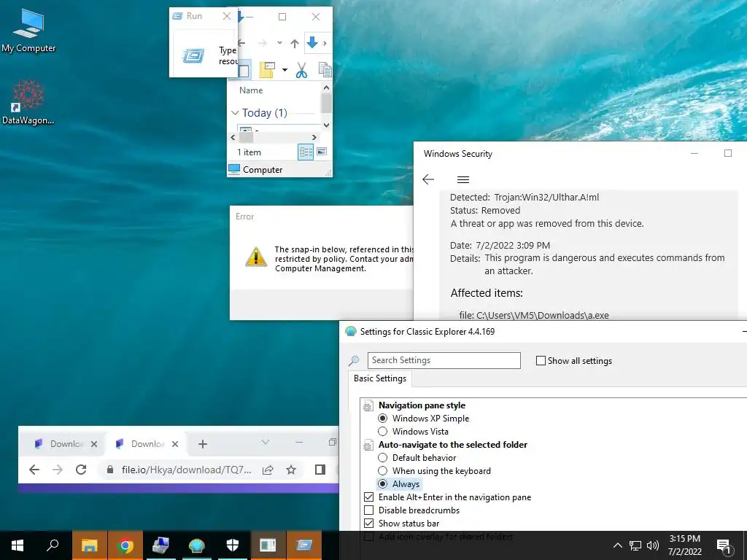747x560 pixels.
Task: Open Run app on the taskbar
Action: tap(304, 545)
